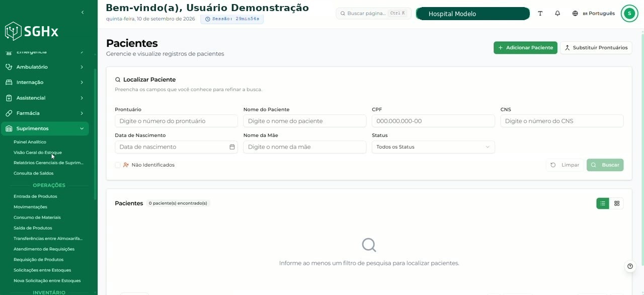Open Movimentações

(x=30, y=207)
